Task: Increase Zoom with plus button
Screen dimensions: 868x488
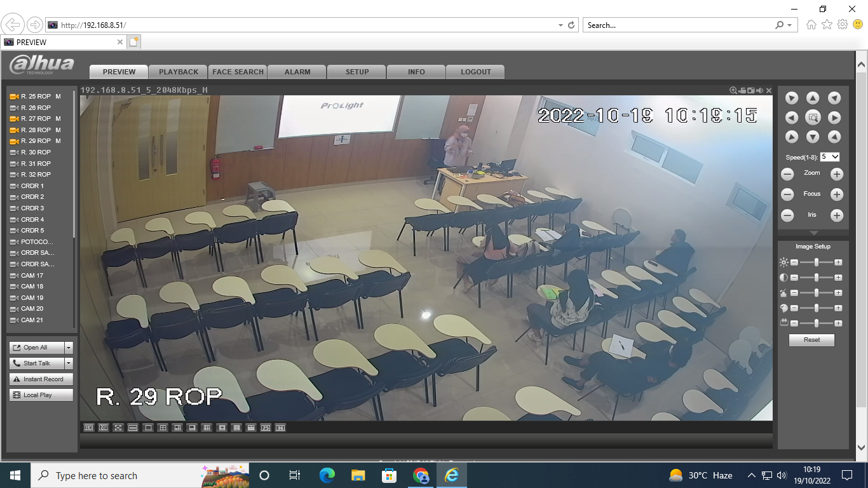Action: (837, 174)
